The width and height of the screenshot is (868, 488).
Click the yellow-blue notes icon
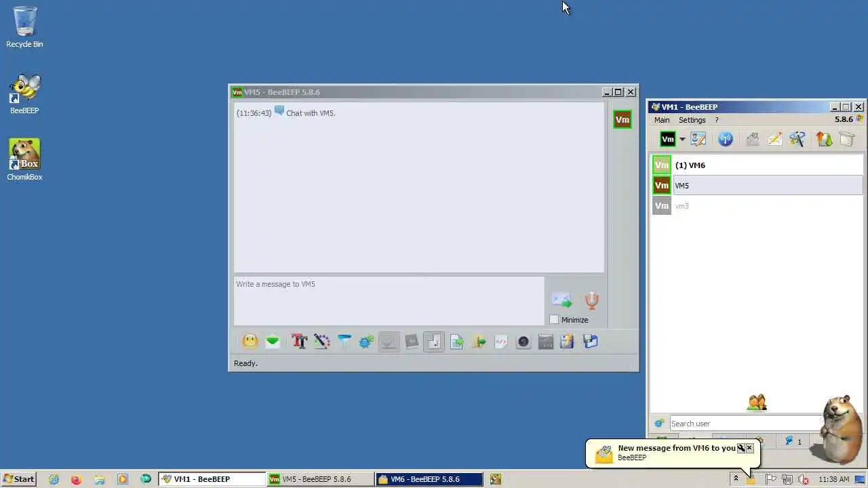click(567, 342)
